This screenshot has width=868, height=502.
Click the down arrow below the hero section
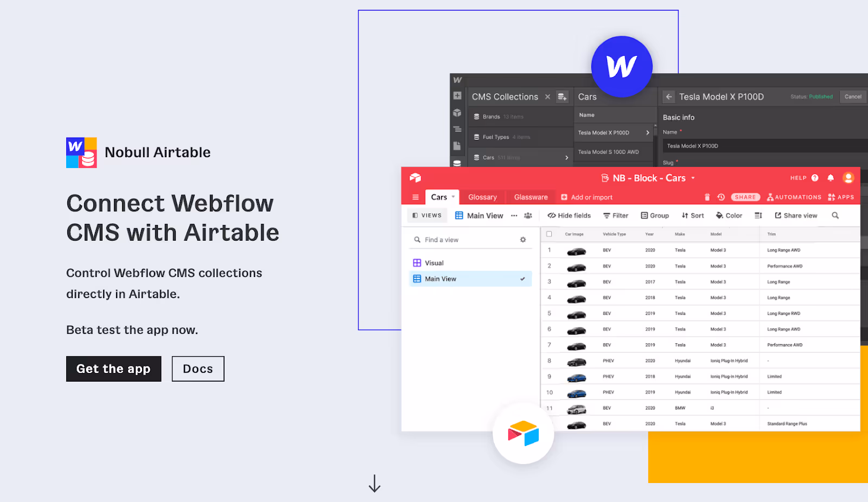click(x=374, y=483)
